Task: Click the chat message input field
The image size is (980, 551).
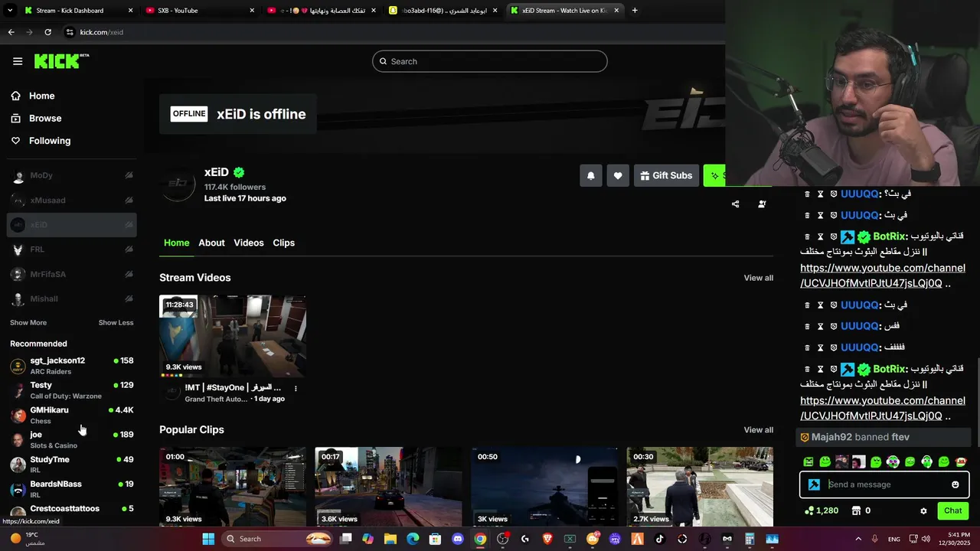Action: 884,484
